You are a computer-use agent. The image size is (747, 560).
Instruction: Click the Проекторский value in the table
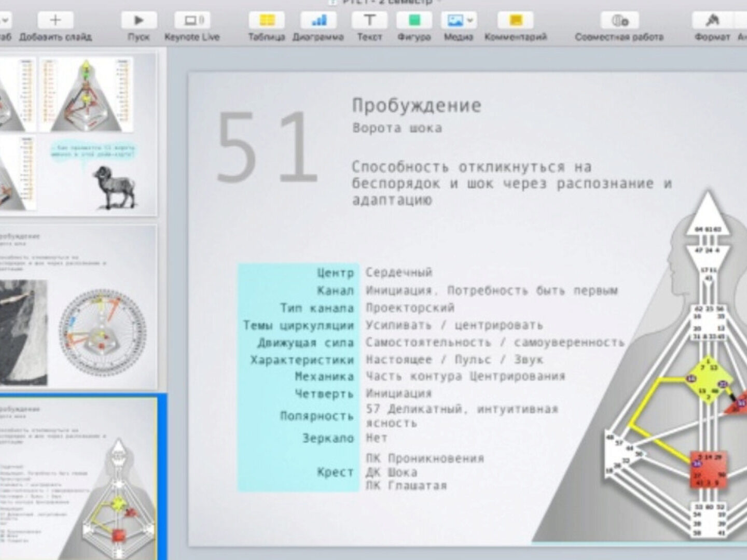click(410, 307)
